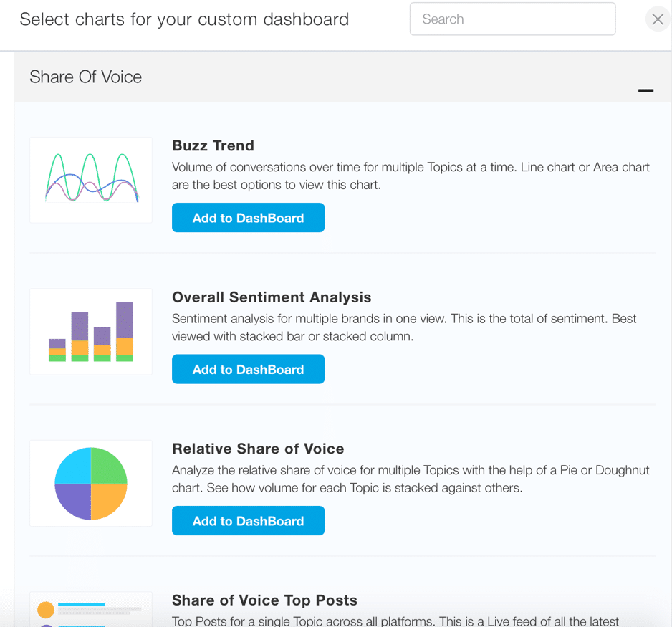Image resolution: width=672 pixels, height=627 pixels.
Task: Add Relative Share of Voice to dashboard
Action: [x=248, y=521]
